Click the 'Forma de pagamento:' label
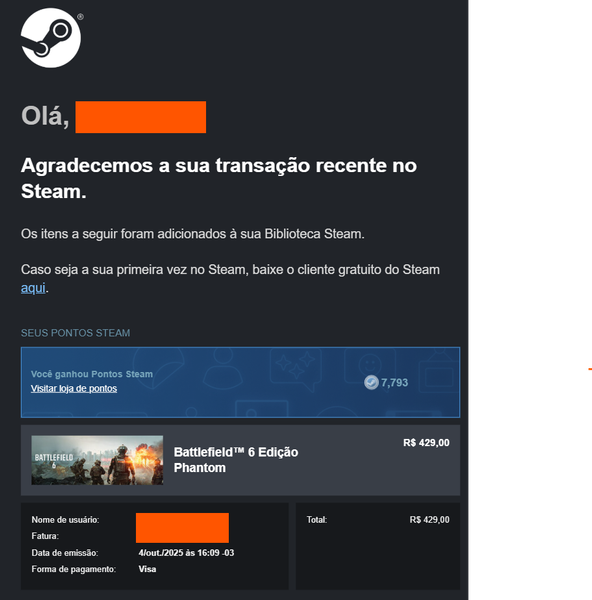592x600 pixels. pyautogui.click(x=73, y=569)
